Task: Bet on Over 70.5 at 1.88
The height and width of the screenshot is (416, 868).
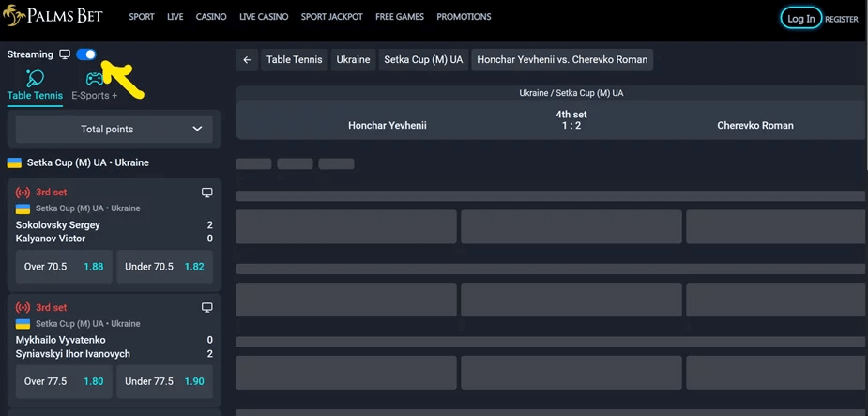Action: tap(64, 267)
